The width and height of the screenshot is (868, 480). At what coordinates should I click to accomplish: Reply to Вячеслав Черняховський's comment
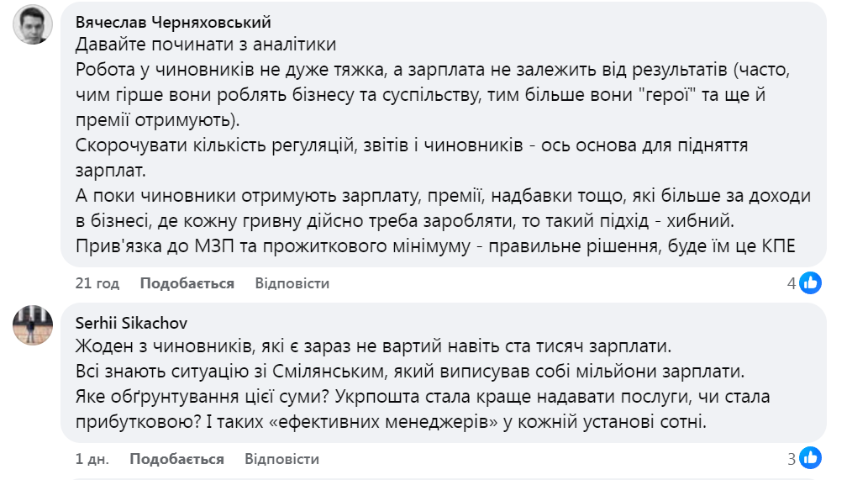point(292,283)
